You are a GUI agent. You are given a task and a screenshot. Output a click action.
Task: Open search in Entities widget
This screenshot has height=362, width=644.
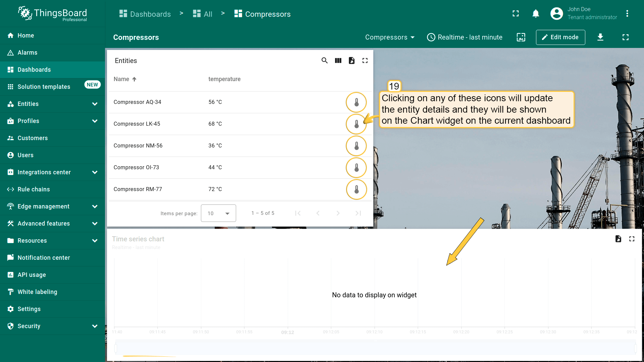point(324,61)
